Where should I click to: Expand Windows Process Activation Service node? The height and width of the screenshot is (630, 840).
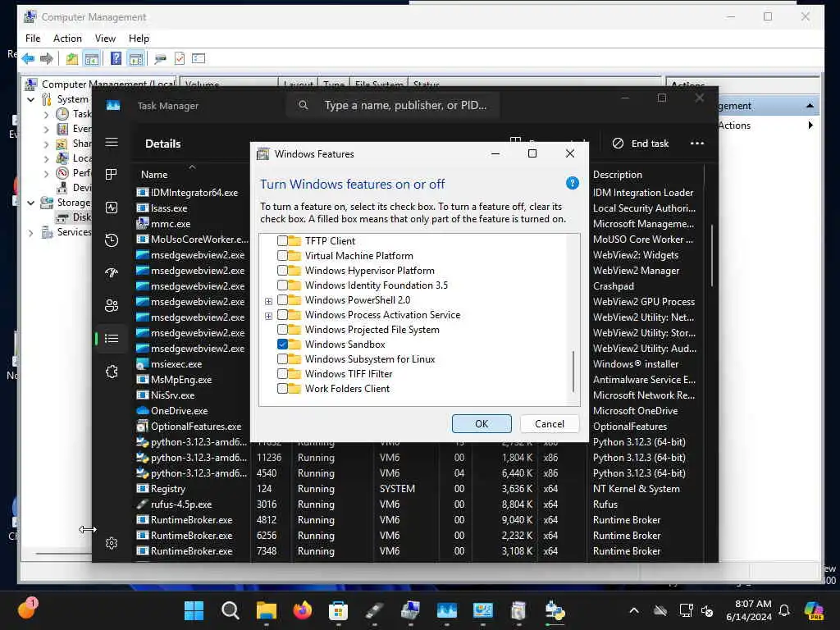(x=268, y=316)
